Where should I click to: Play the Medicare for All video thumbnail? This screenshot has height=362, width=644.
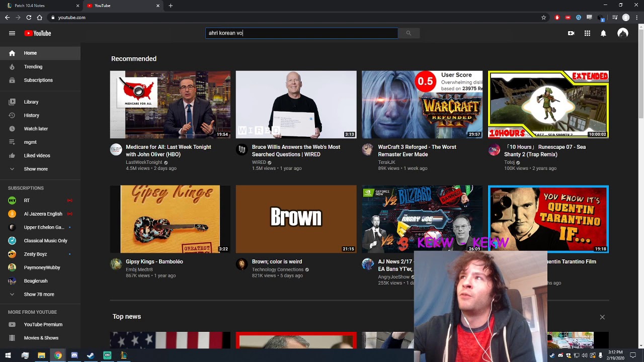(x=170, y=105)
